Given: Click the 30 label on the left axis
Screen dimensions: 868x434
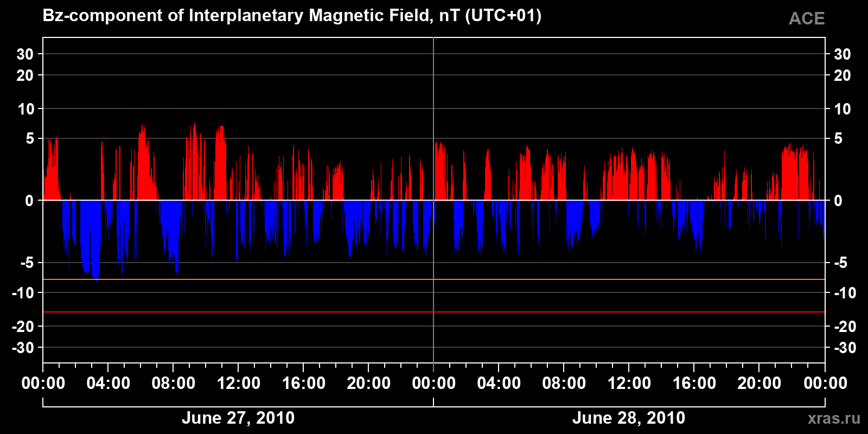Looking at the screenshot, I should (x=25, y=54).
